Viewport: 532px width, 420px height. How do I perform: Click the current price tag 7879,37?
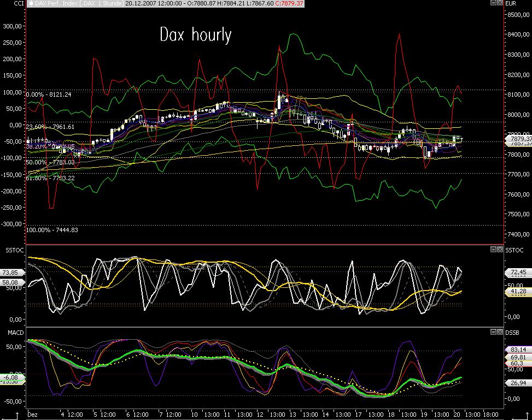[519, 139]
